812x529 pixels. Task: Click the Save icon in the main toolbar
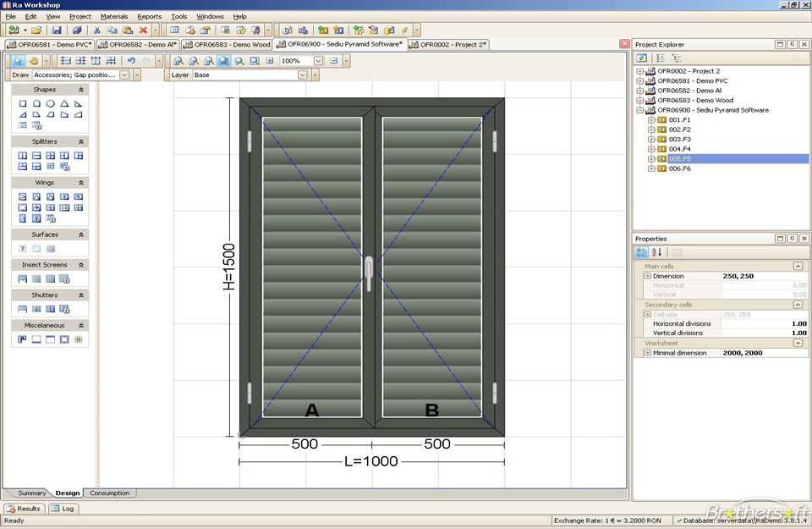(x=56, y=30)
